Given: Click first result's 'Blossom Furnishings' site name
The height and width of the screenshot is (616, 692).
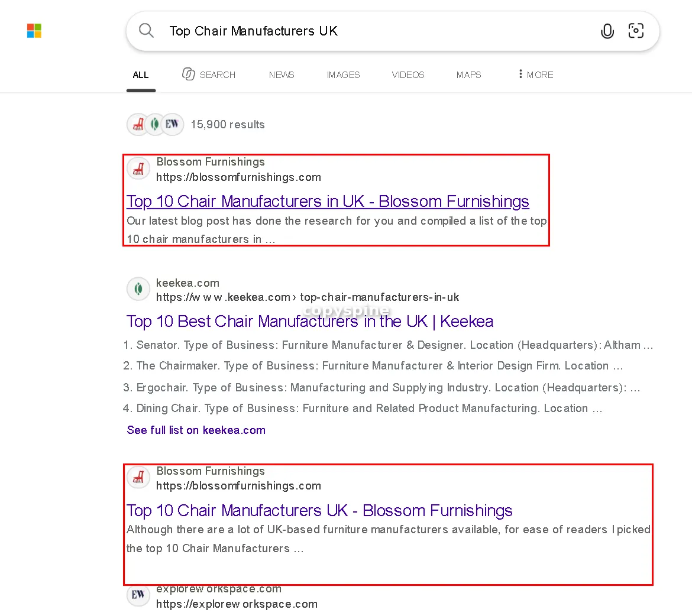Looking at the screenshot, I should click(211, 162).
